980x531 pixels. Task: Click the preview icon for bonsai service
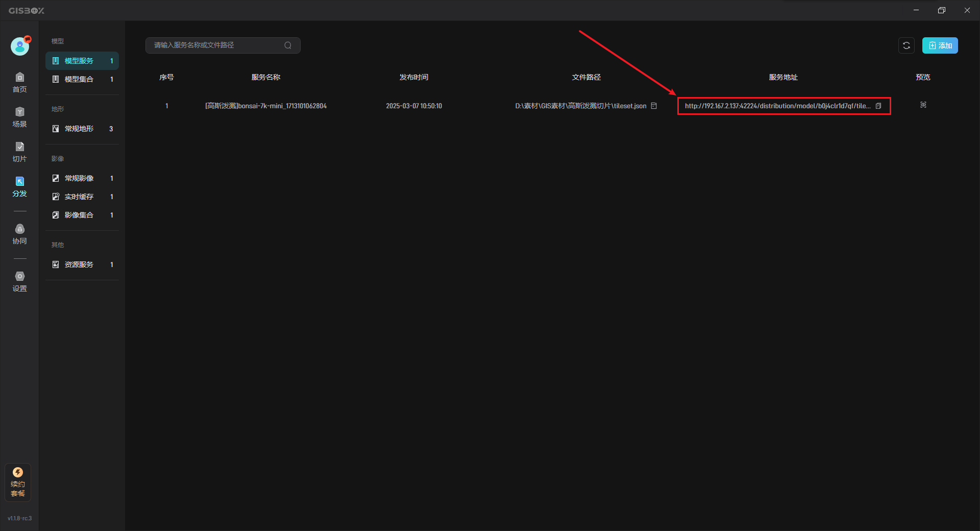coord(923,105)
